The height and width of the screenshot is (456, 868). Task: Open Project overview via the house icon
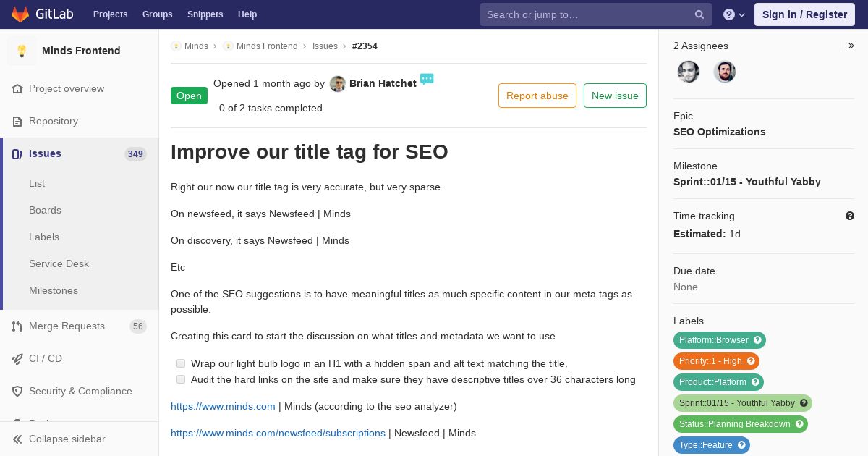(17, 88)
